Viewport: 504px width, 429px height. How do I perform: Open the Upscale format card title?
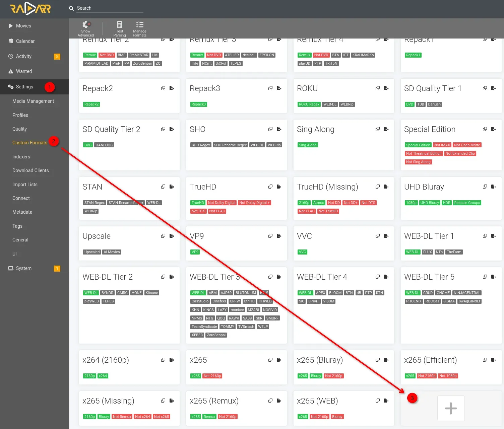(97, 236)
